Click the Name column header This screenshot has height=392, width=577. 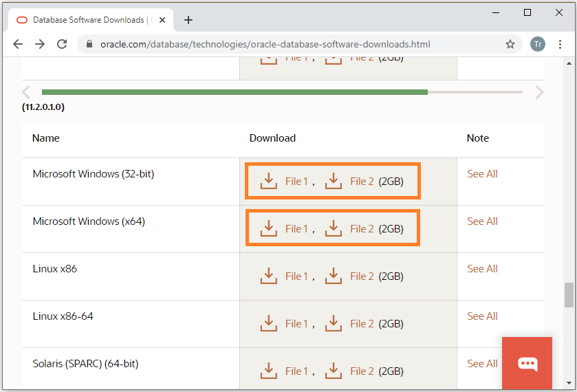click(x=45, y=138)
